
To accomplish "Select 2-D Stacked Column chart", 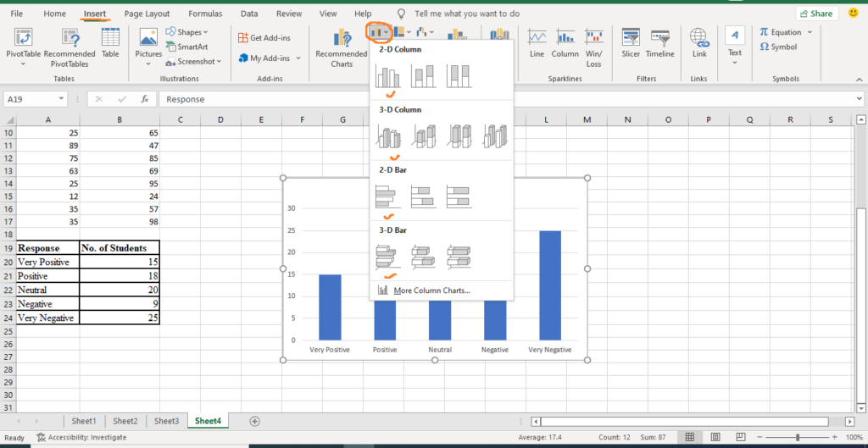I will 423,75.
